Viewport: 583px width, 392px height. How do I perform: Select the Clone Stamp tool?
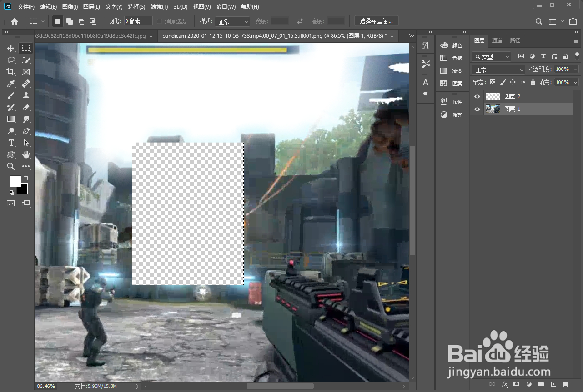[x=26, y=95]
